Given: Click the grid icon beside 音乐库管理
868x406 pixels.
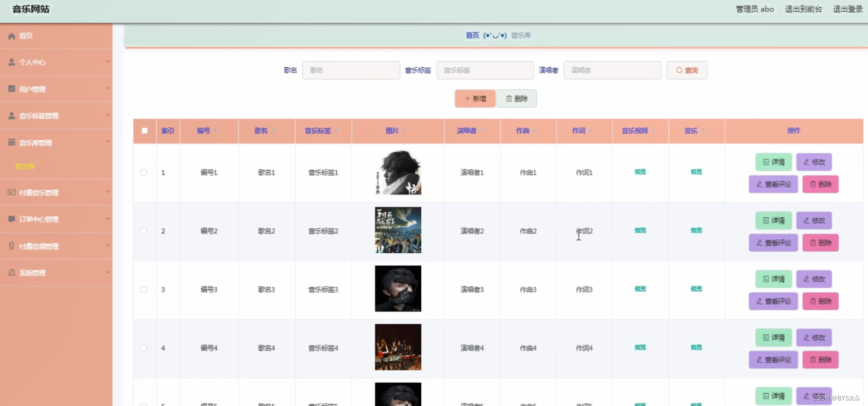Looking at the screenshot, I should pos(12,143).
